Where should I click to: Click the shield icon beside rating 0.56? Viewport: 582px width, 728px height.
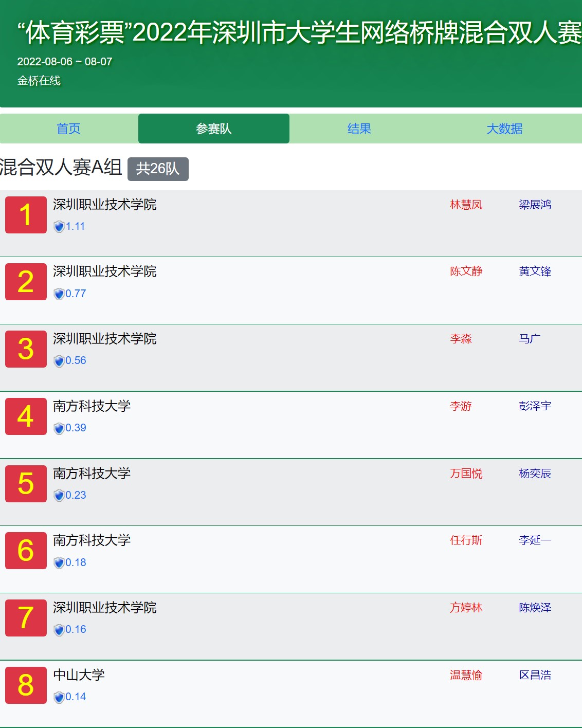point(59,361)
